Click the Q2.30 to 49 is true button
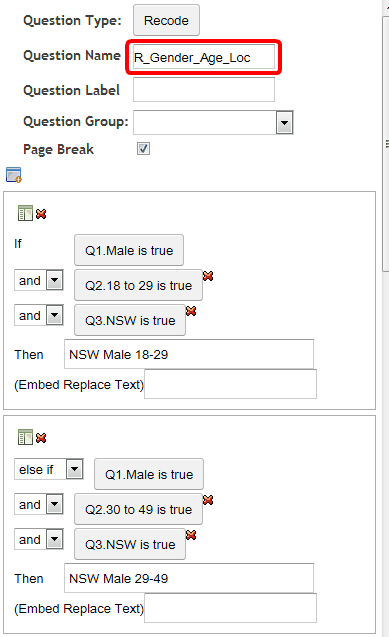The height and width of the screenshot is (637, 389). [x=138, y=509]
